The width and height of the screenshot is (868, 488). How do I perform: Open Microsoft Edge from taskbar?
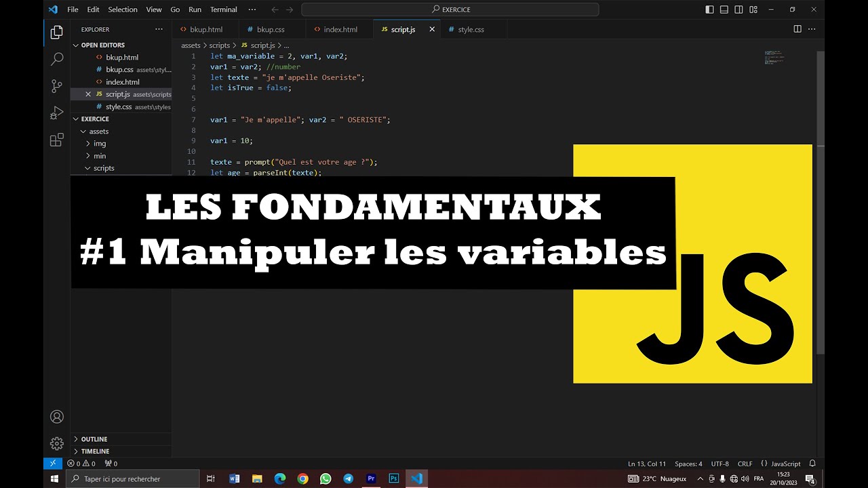[280, 479]
